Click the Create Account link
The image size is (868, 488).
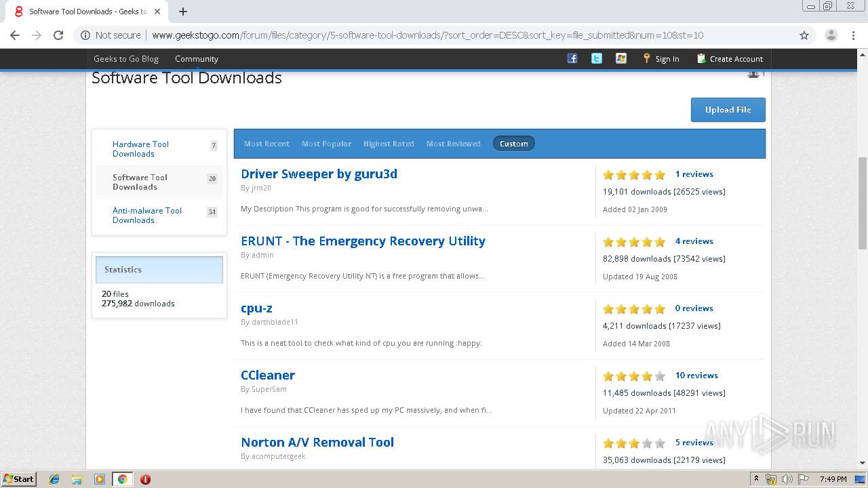pos(736,59)
